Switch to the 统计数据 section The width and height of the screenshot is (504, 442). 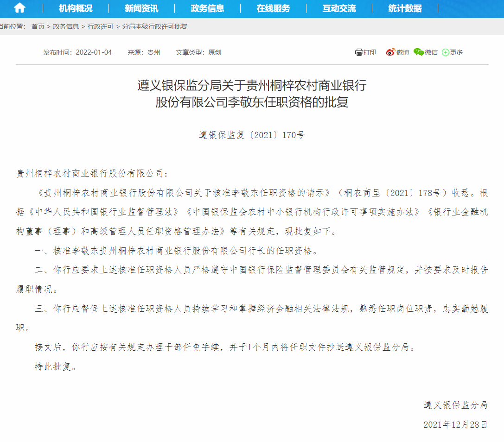point(405,8)
